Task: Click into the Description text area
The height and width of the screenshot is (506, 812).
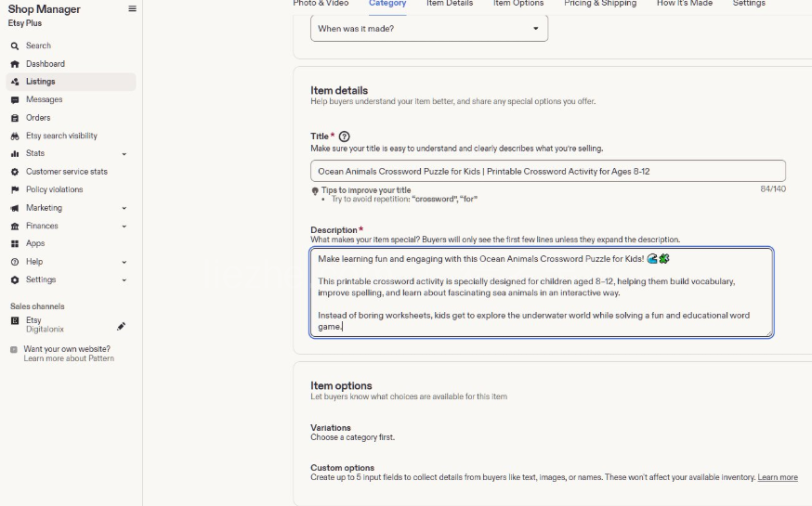Action: point(542,292)
